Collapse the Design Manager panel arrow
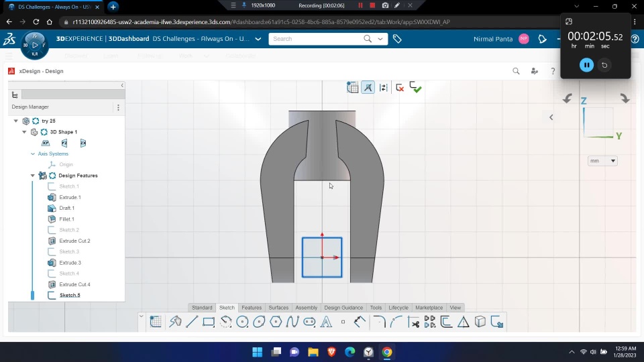The width and height of the screenshot is (644, 362). pyautogui.click(x=122, y=85)
